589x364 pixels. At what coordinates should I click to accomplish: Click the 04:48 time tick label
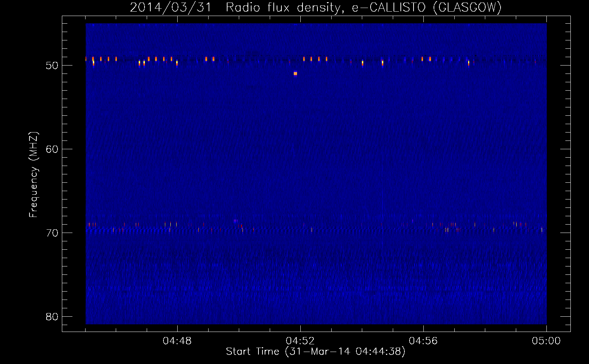pyautogui.click(x=177, y=341)
